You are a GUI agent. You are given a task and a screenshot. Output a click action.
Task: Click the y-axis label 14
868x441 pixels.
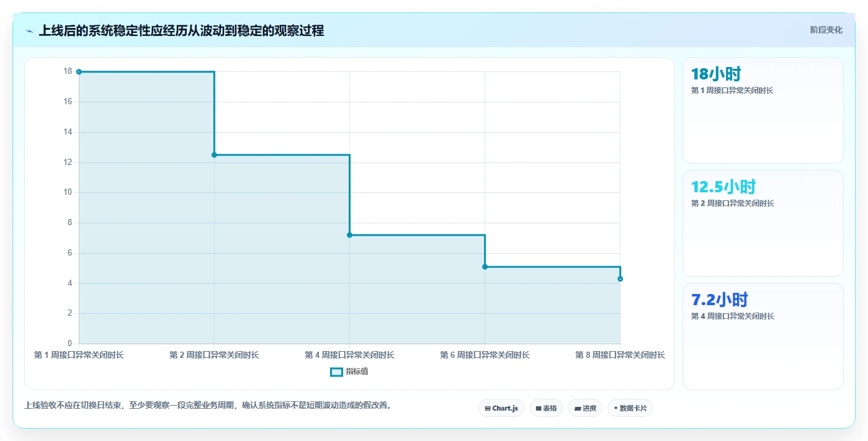pos(68,132)
